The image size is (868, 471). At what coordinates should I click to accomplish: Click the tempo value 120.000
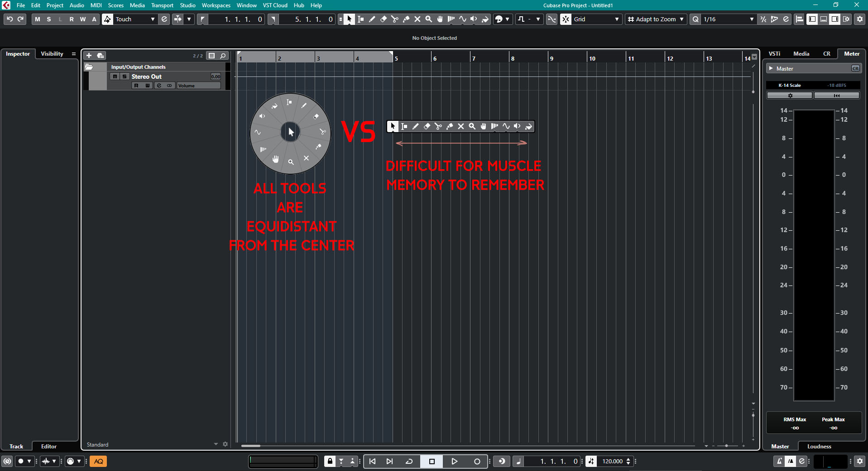pyautogui.click(x=612, y=461)
